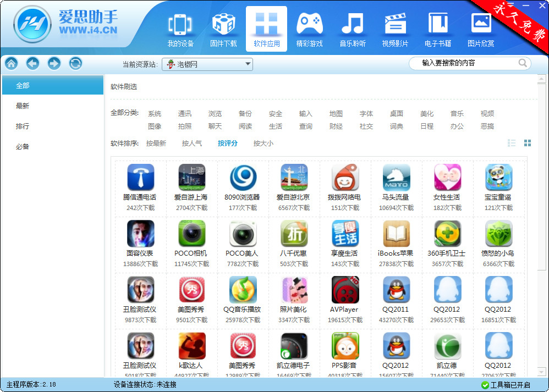Open the 我的设备 section
The height and width of the screenshot is (392, 549).
pos(180,29)
